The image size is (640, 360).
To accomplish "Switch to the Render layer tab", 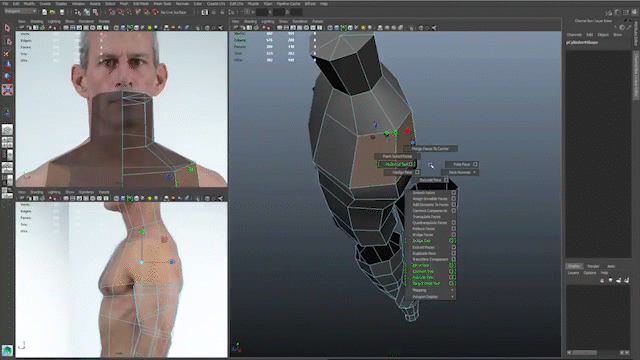I will (593, 266).
